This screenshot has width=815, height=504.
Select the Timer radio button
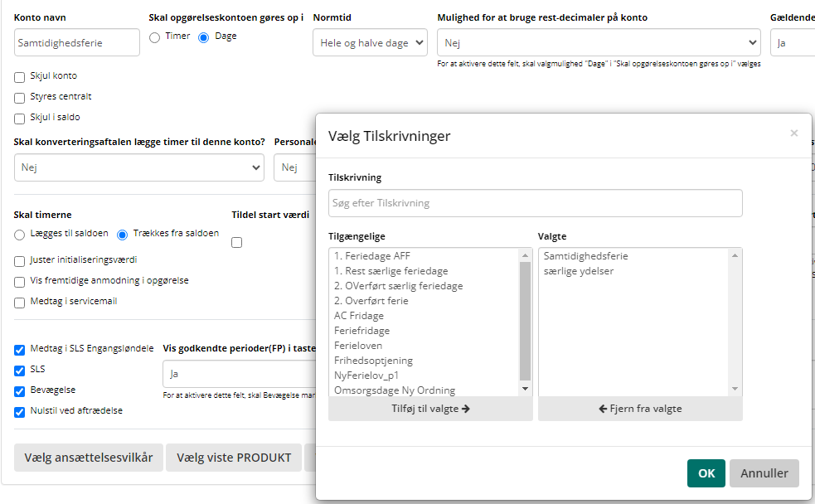154,37
